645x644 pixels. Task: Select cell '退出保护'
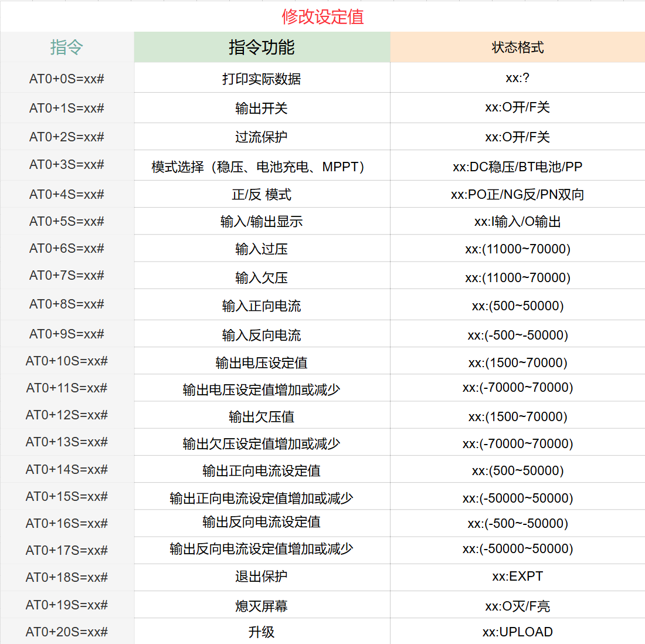click(x=262, y=577)
